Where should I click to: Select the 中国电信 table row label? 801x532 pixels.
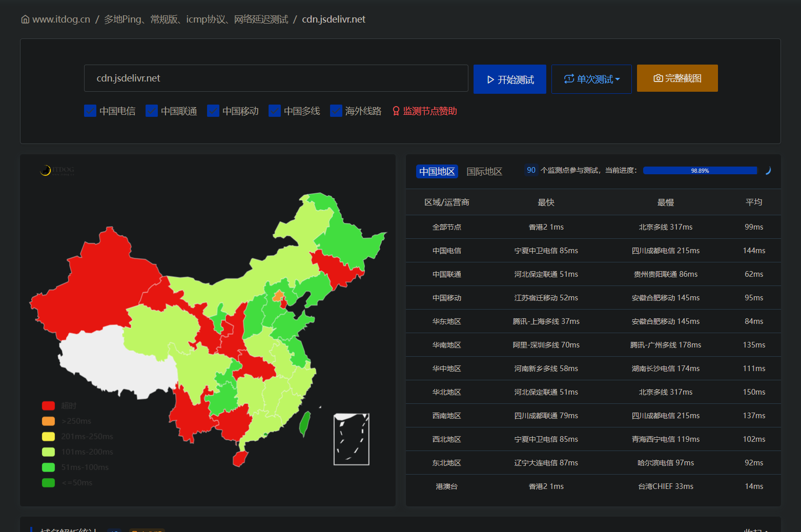(447, 251)
